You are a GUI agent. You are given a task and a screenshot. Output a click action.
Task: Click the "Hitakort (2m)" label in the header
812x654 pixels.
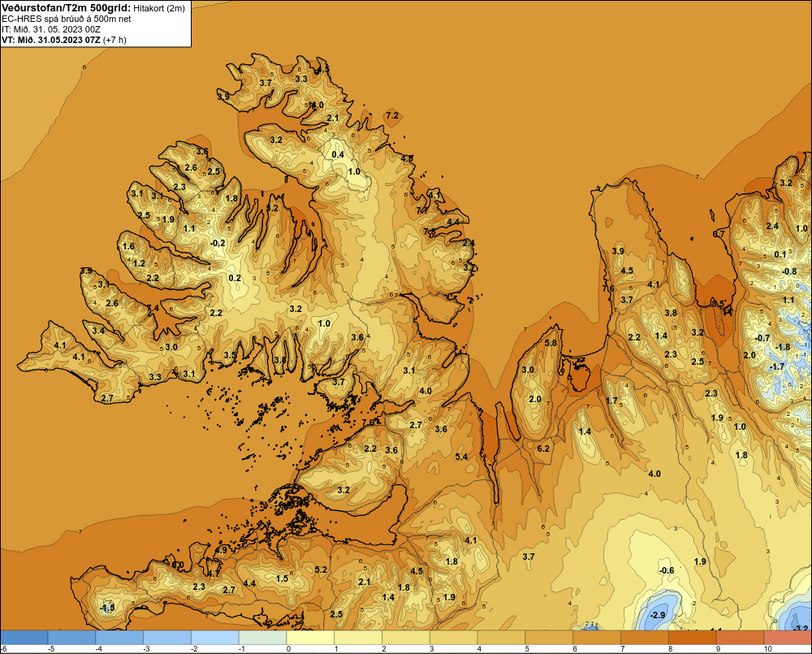pyautogui.click(x=159, y=8)
